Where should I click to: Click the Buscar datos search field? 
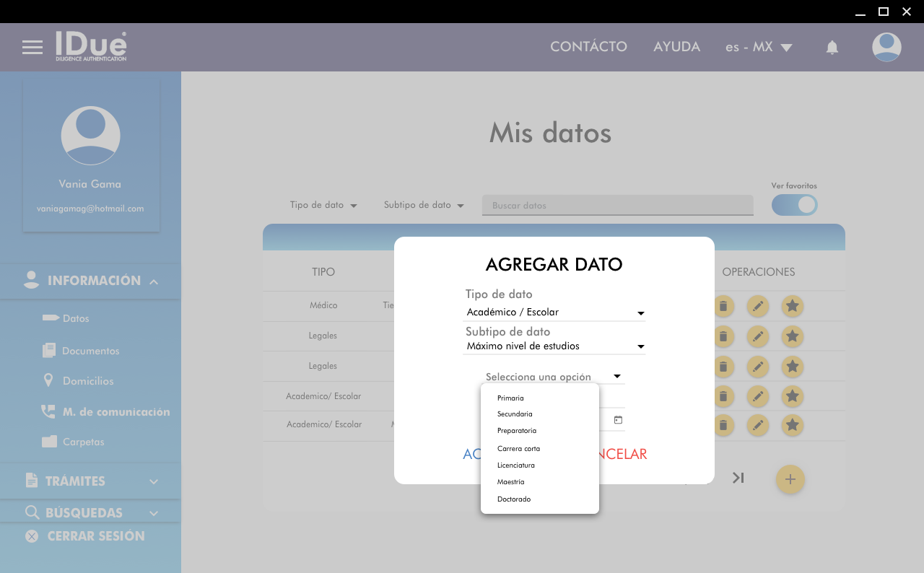click(x=617, y=206)
